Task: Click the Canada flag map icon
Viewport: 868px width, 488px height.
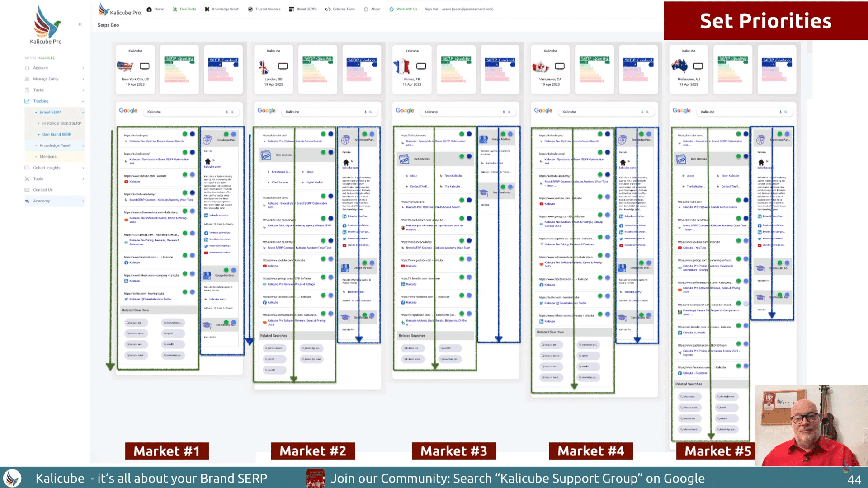Action: point(540,67)
